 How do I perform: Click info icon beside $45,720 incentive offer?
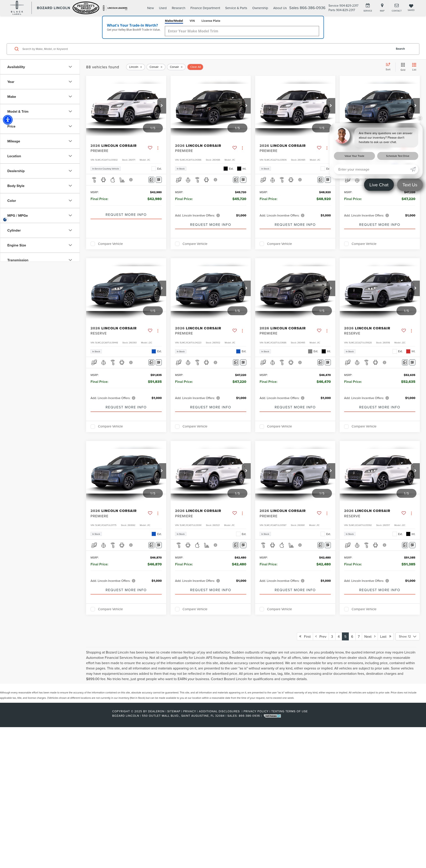pyautogui.click(x=218, y=215)
